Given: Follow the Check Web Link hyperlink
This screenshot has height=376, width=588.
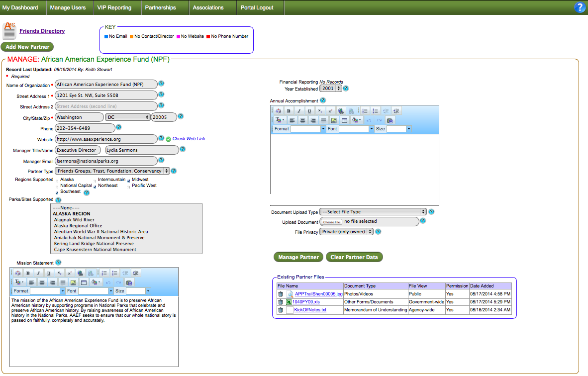Looking at the screenshot, I should [189, 139].
